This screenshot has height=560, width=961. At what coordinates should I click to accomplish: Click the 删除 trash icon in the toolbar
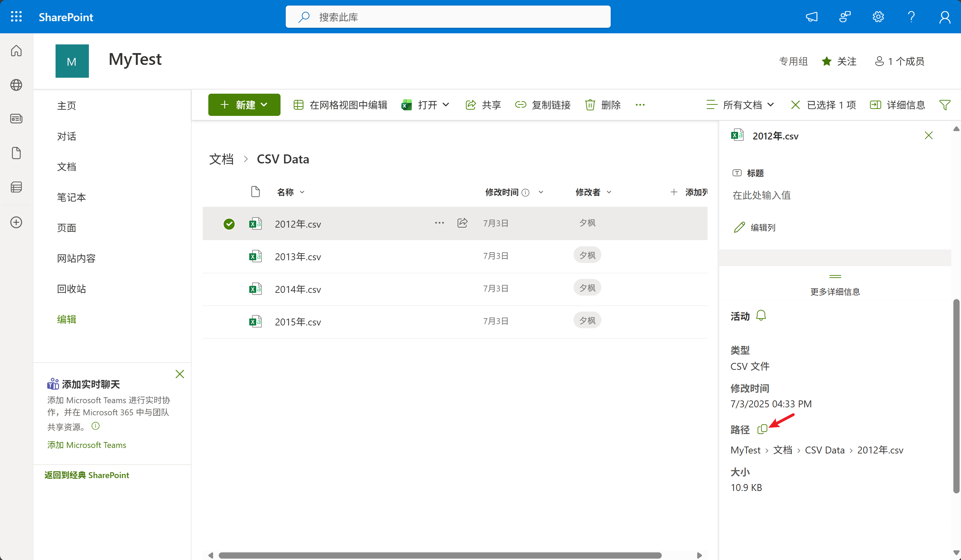[590, 105]
